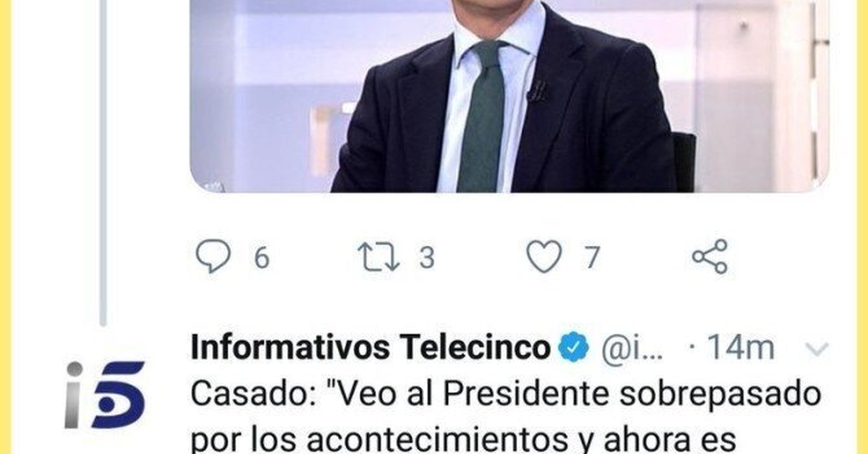
Task: Like the tweet with the heart icon
Action: (x=544, y=257)
